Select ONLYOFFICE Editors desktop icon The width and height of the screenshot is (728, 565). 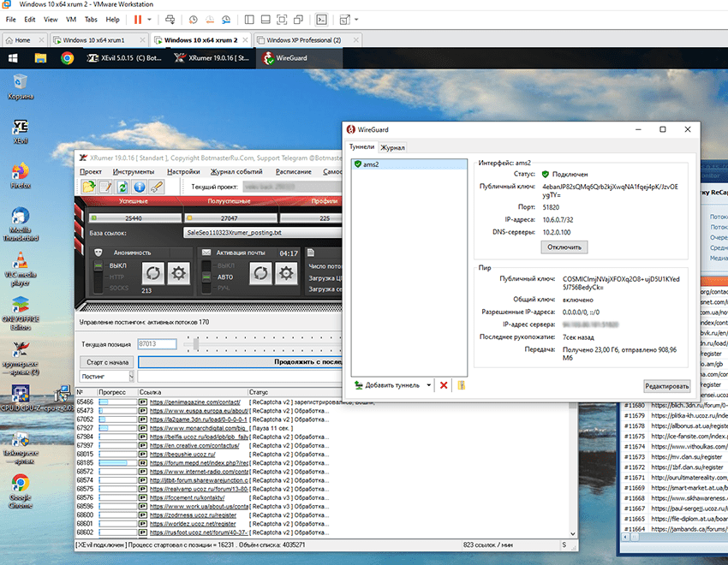click(x=21, y=313)
